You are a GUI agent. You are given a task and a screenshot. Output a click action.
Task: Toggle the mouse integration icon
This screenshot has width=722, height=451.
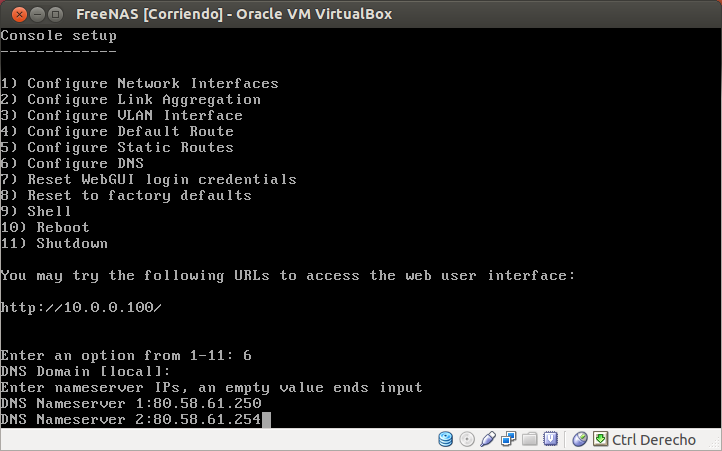point(580,439)
